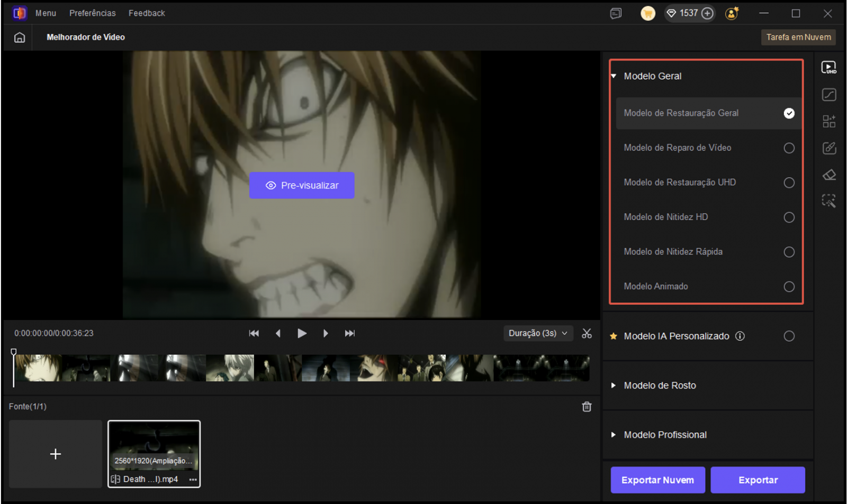Click the timeline playhead marker
The height and width of the screenshot is (504, 847).
[x=14, y=352]
